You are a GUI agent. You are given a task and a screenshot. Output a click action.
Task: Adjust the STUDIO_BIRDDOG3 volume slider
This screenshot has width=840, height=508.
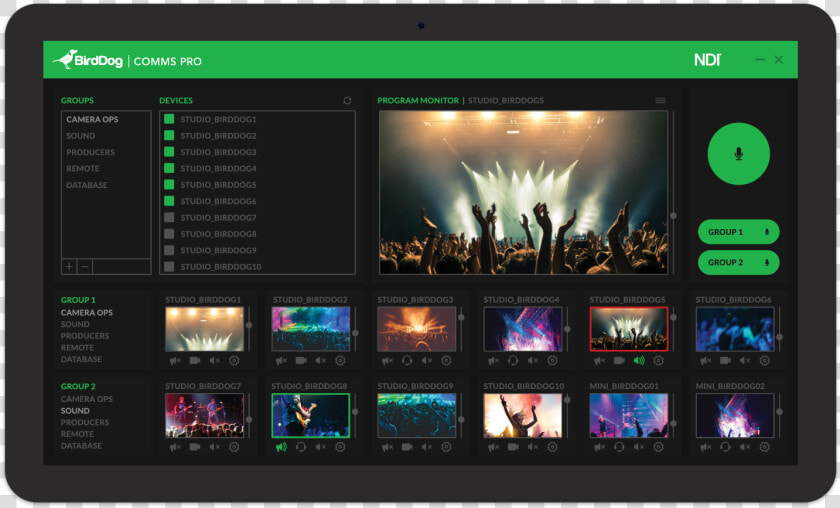tap(461, 318)
